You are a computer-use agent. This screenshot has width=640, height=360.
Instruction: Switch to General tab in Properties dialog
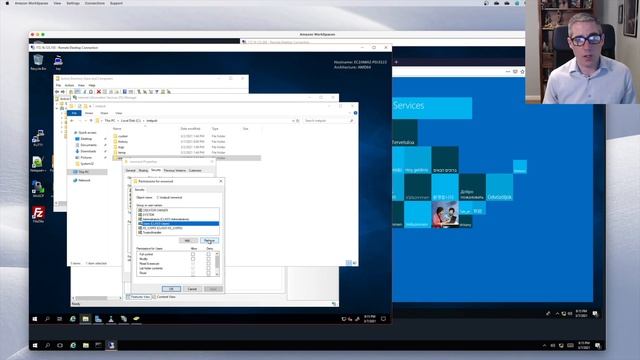131,170
